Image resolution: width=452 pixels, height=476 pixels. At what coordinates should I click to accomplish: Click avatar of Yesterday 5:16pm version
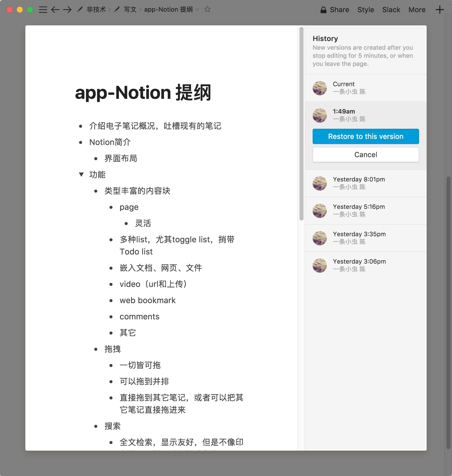point(320,211)
